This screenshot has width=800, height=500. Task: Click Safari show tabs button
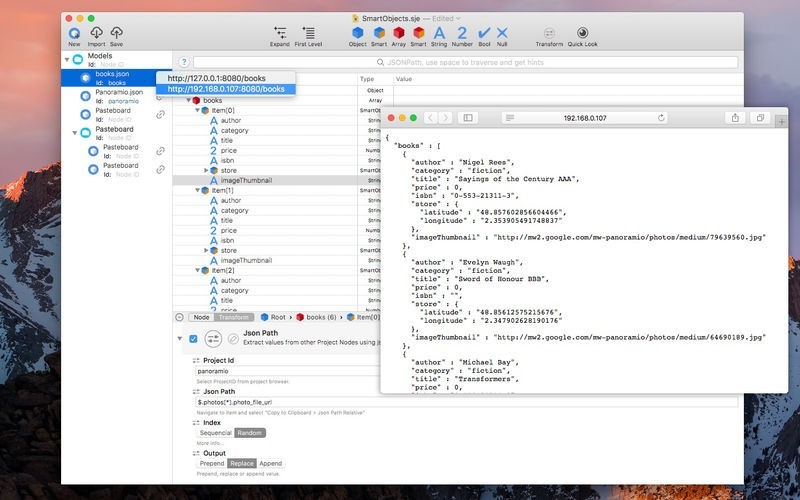click(x=760, y=118)
